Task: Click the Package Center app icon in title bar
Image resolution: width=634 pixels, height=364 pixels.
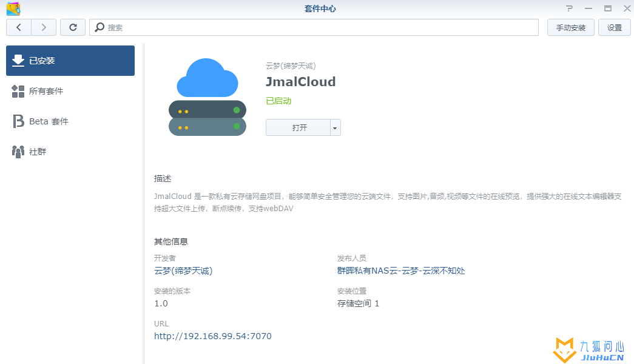Action: [13, 8]
